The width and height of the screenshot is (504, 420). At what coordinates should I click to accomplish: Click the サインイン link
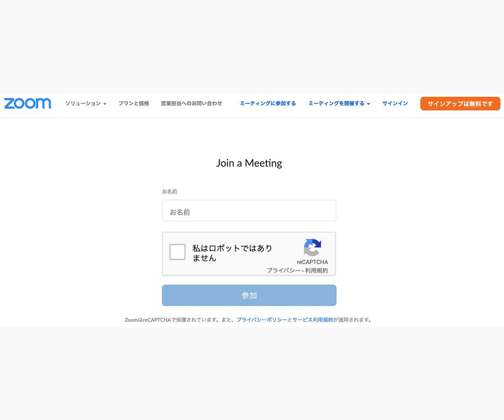click(395, 103)
